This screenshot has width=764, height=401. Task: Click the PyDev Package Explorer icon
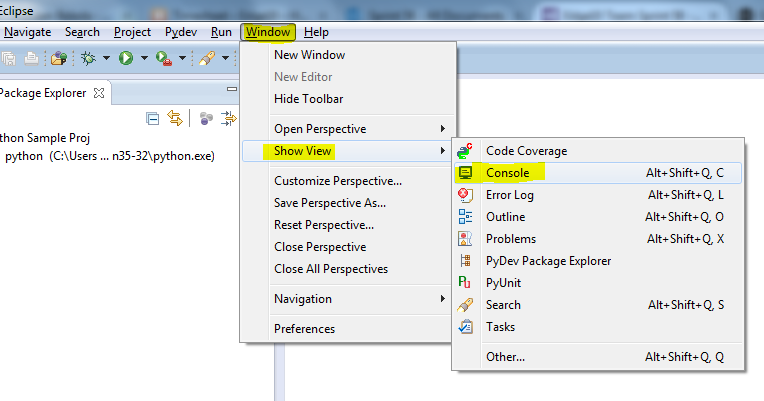tap(466, 261)
